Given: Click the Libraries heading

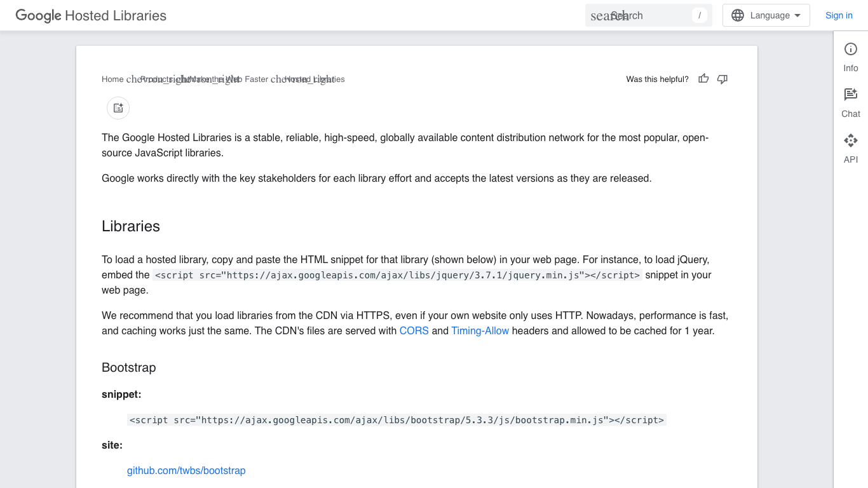Looking at the screenshot, I should [x=131, y=226].
